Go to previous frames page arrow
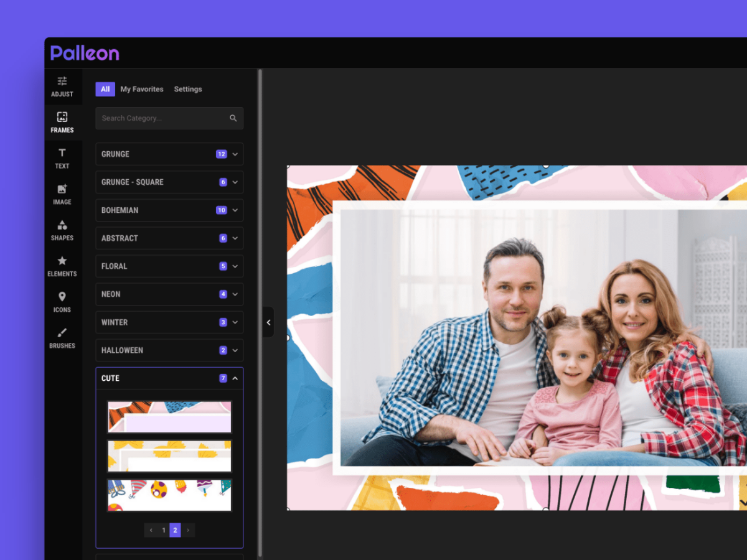This screenshot has height=560, width=747. [151, 530]
